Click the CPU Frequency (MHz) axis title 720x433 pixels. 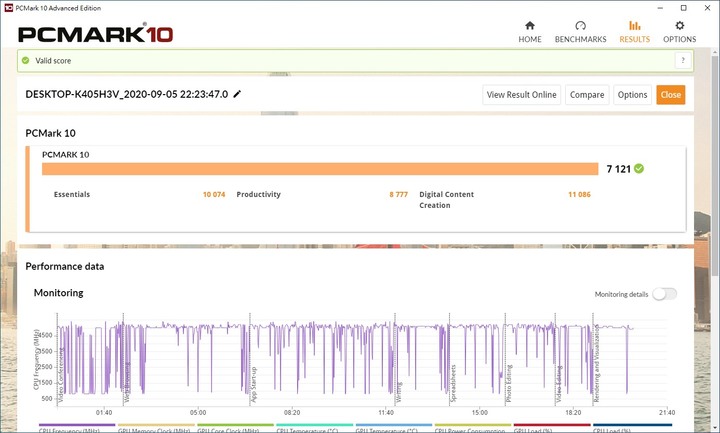click(x=36, y=359)
